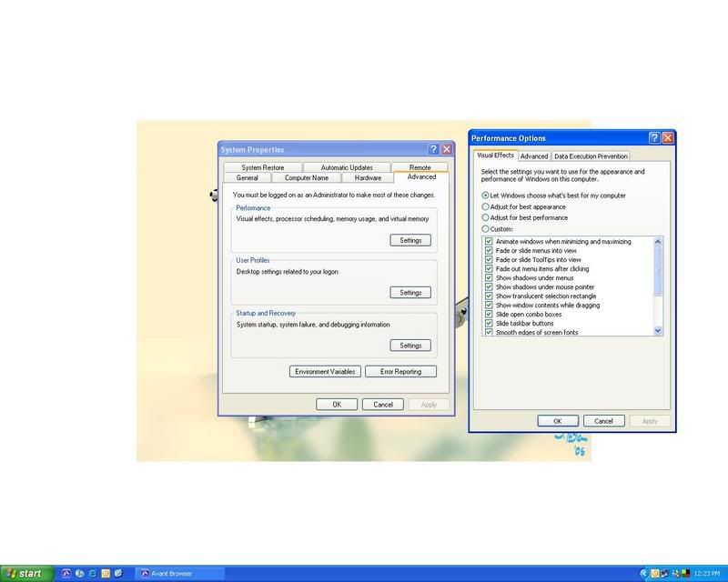Click the 'User Profiles' group label
The image size is (728, 582).
(253, 260)
